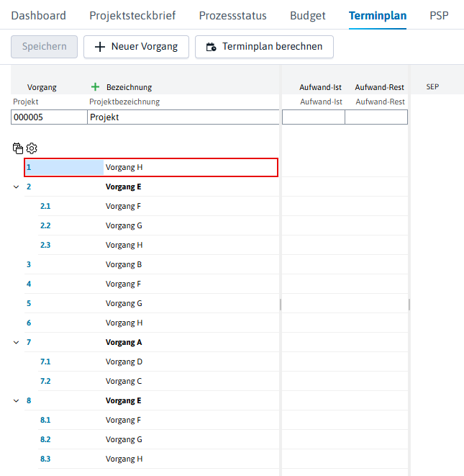The width and height of the screenshot is (464, 476).
Task: Open task link number 4
Action: pos(29,284)
